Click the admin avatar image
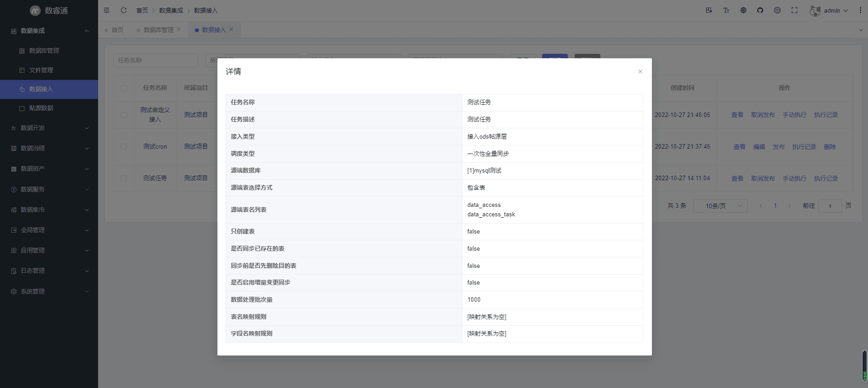The image size is (868, 388). coord(815,10)
